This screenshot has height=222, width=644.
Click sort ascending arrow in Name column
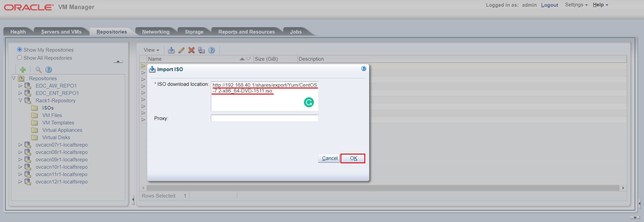click(x=242, y=59)
